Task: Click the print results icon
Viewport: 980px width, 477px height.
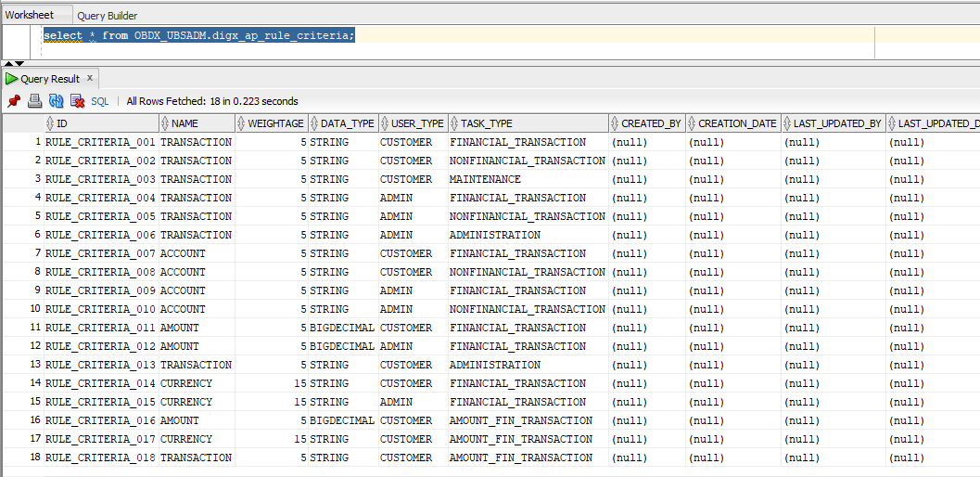Action: click(35, 101)
